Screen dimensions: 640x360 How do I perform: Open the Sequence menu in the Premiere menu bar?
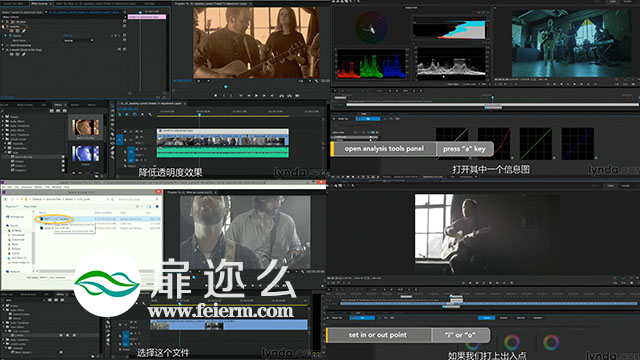(x=27, y=187)
